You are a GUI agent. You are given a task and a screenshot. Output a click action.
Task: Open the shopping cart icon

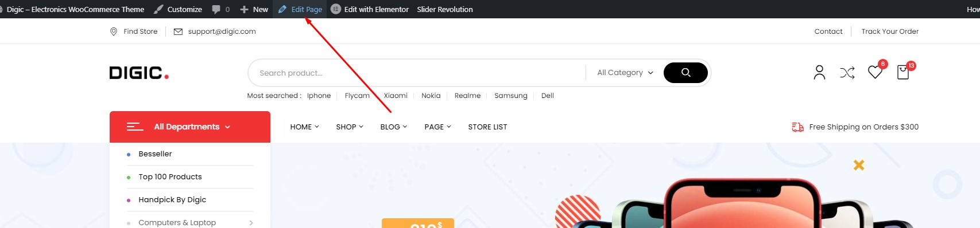(903, 72)
